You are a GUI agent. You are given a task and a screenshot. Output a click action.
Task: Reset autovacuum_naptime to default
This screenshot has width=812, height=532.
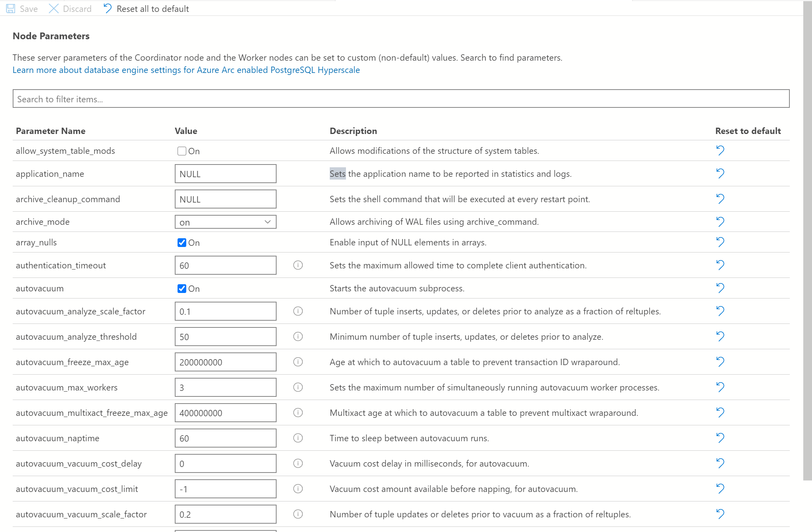(x=720, y=438)
